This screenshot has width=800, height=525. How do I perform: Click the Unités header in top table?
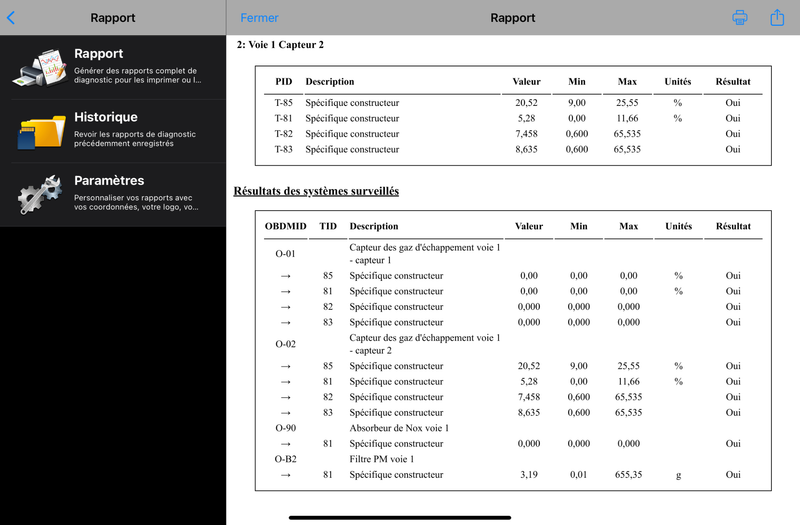(x=678, y=82)
